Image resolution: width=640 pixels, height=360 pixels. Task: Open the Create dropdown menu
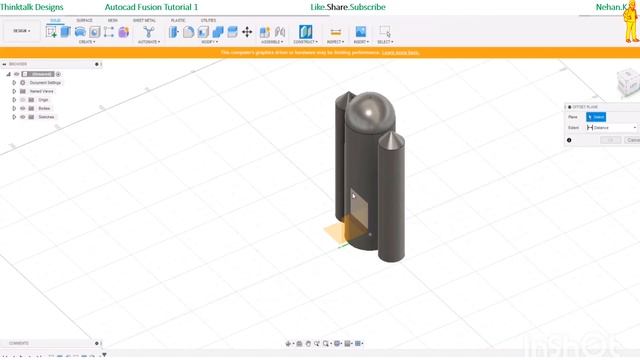[87, 42]
